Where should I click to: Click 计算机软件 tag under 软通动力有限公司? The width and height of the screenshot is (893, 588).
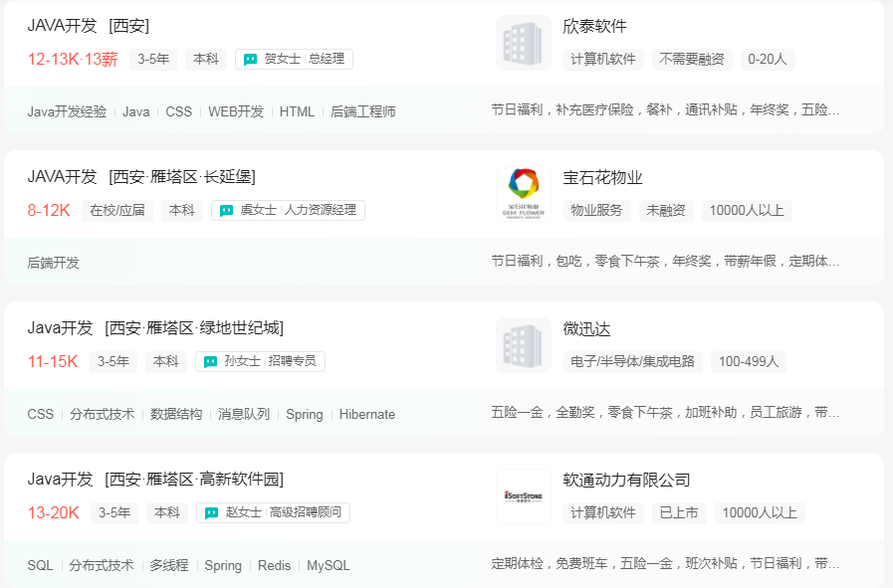(x=603, y=512)
